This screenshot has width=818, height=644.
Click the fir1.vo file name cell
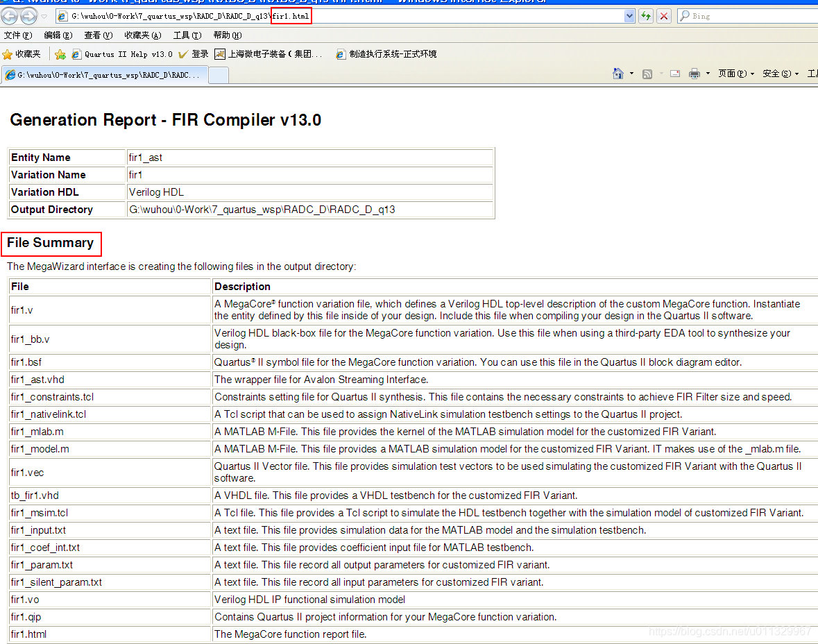(x=110, y=600)
